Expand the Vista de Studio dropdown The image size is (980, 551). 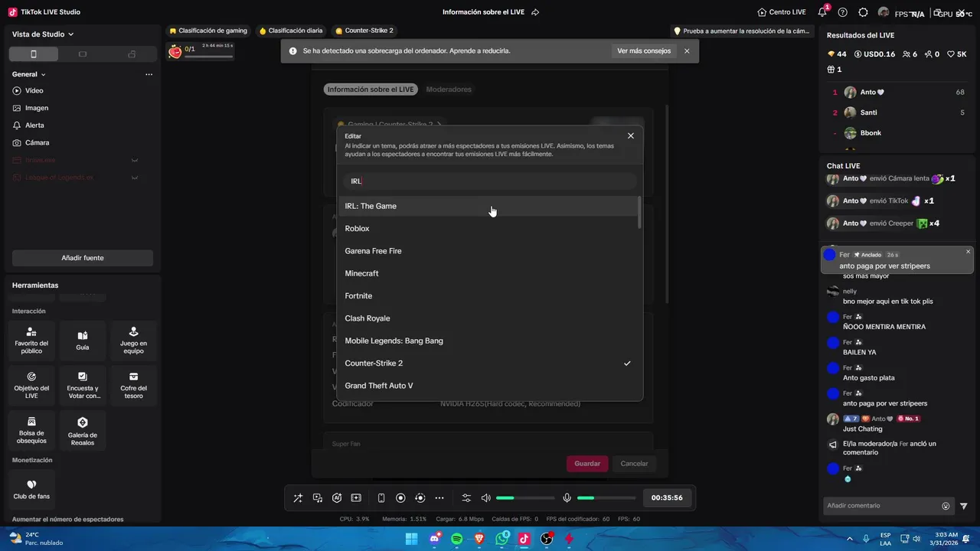(43, 34)
